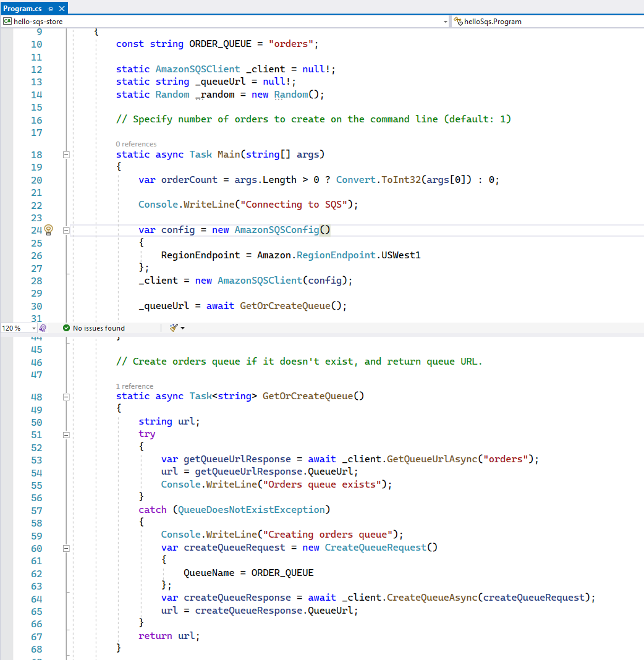Click the No issues found status
Image resolution: width=644 pixels, height=660 pixels.
98,328
